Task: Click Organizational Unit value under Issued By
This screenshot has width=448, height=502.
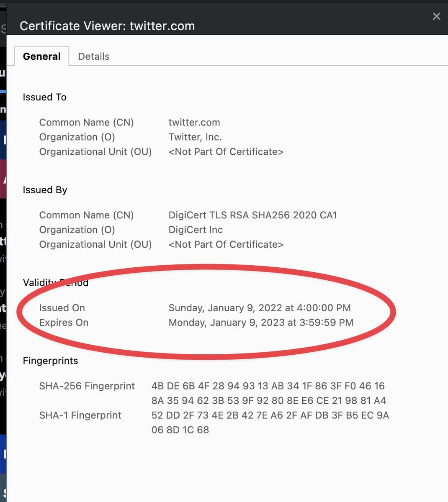Action: click(x=226, y=244)
